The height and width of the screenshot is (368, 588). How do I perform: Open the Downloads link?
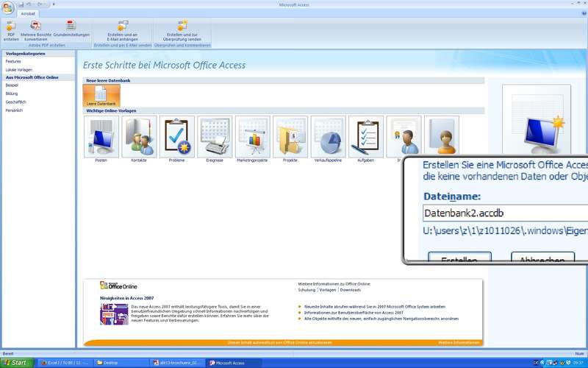tap(351, 290)
